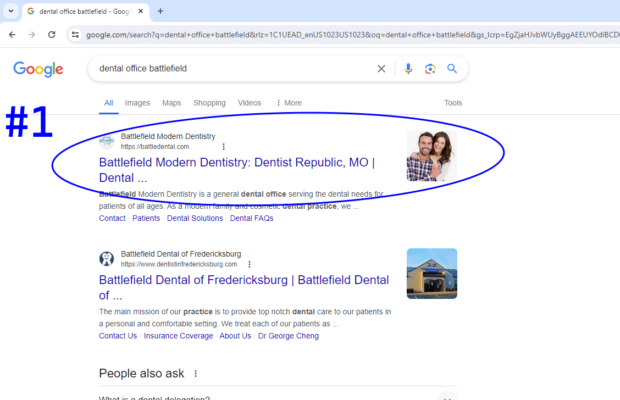Open the tab search dropdown arrow

[11, 11]
